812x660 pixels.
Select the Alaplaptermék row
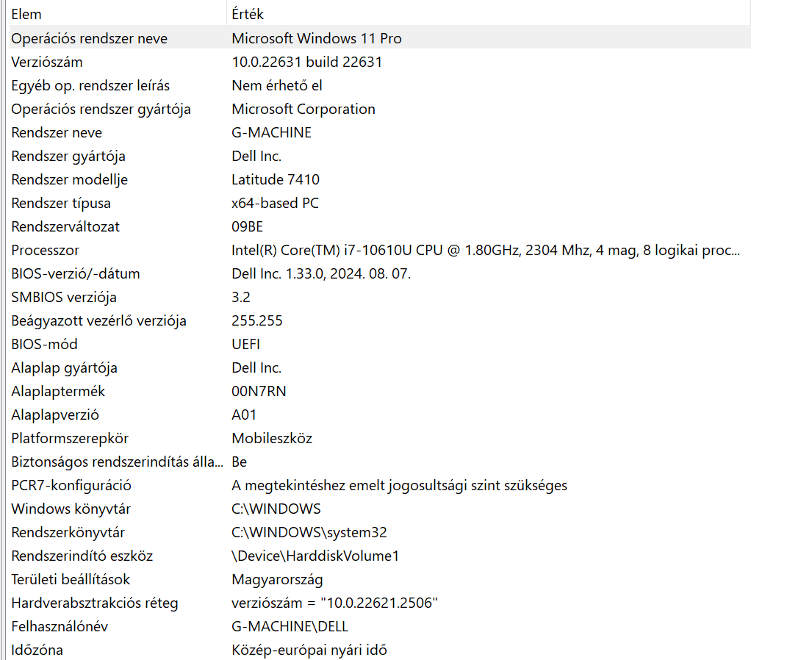click(x=380, y=391)
